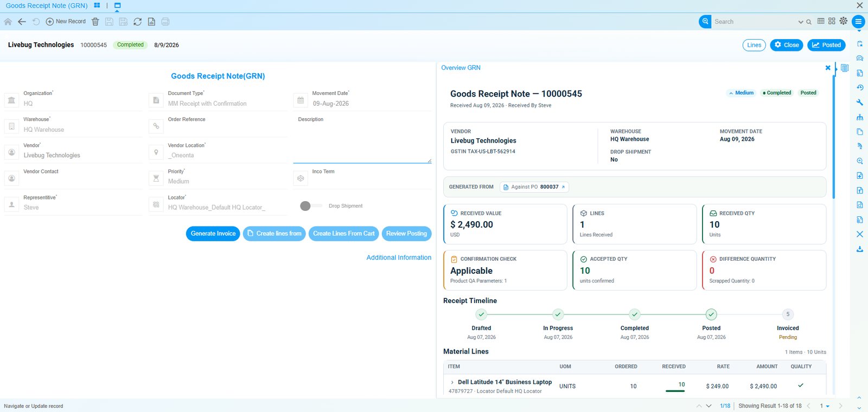Go to next record with down chevron
This screenshot has height=412, width=868.
click(x=709, y=406)
